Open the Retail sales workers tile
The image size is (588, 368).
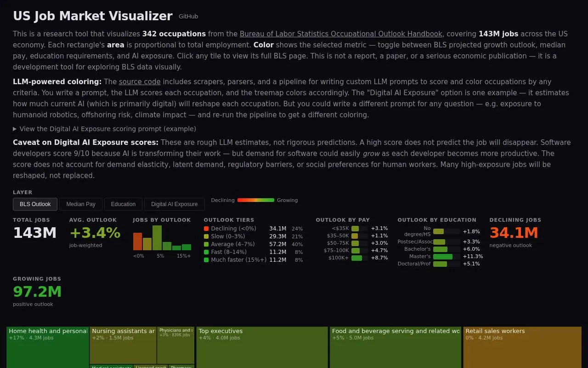[x=522, y=347]
